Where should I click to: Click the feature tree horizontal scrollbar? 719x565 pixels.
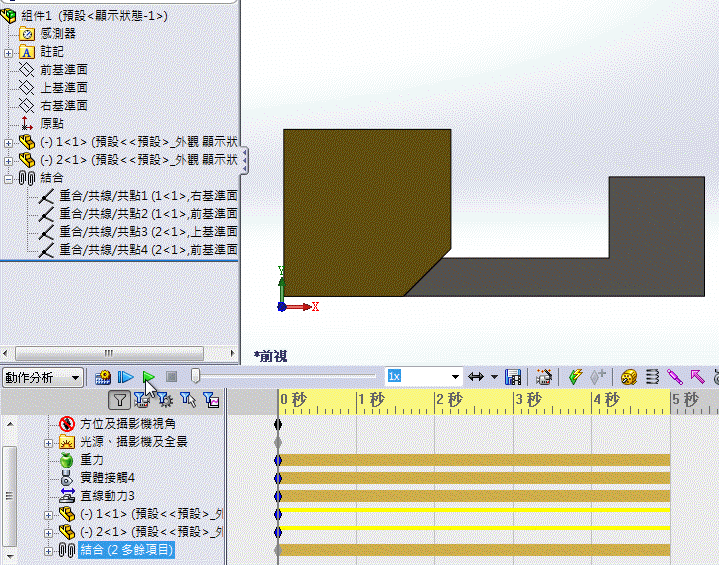coord(109,353)
